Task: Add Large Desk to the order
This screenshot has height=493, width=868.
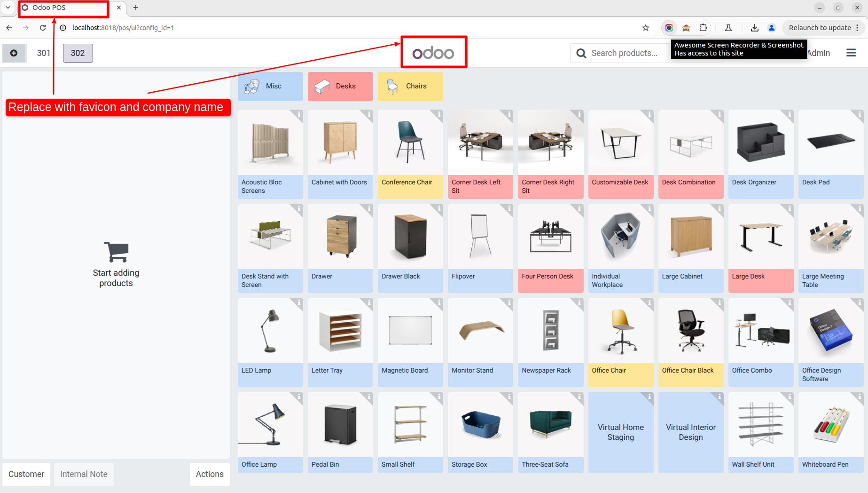Action: pyautogui.click(x=761, y=248)
